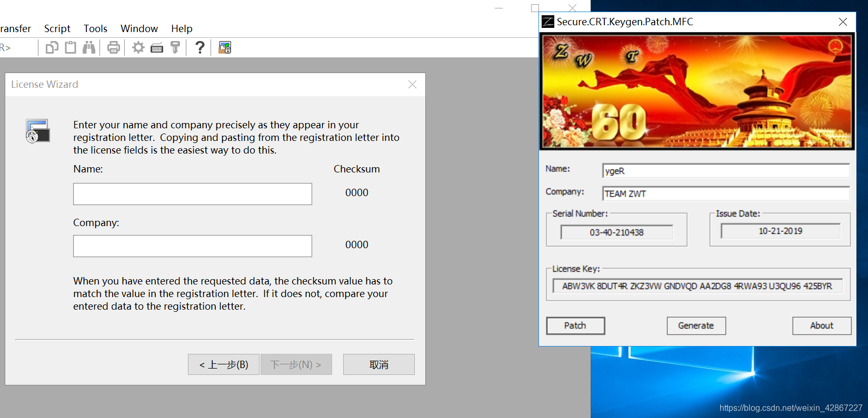The image size is (868, 418).
Task: Open the Transfer menu
Action: coord(15,28)
